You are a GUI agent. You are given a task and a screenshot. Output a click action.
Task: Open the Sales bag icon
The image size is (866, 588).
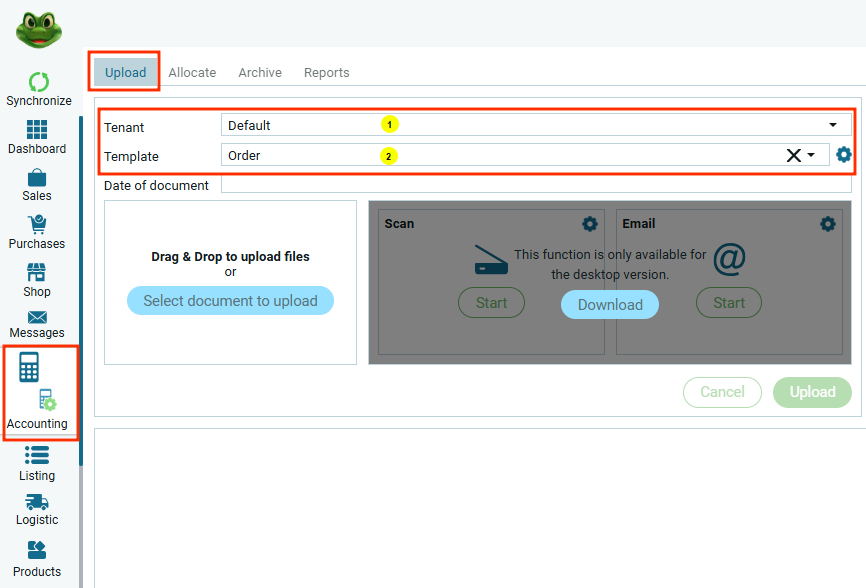pyautogui.click(x=37, y=178)
